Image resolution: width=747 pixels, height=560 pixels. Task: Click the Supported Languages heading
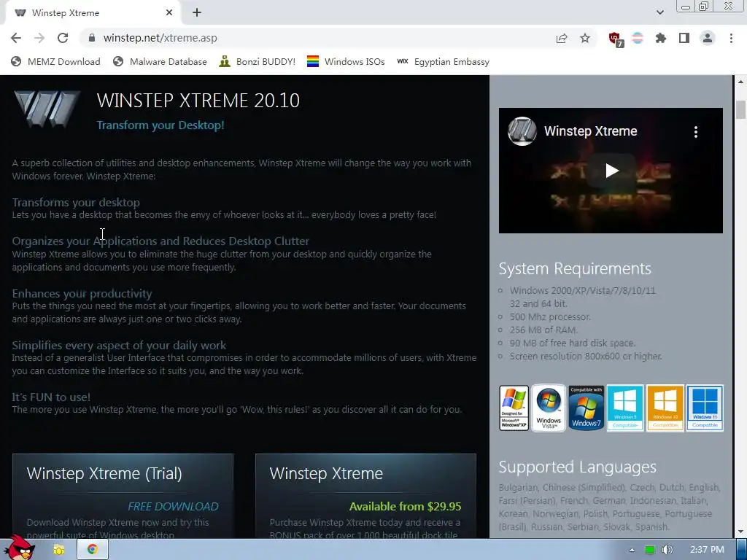click(x=578, y=467)
